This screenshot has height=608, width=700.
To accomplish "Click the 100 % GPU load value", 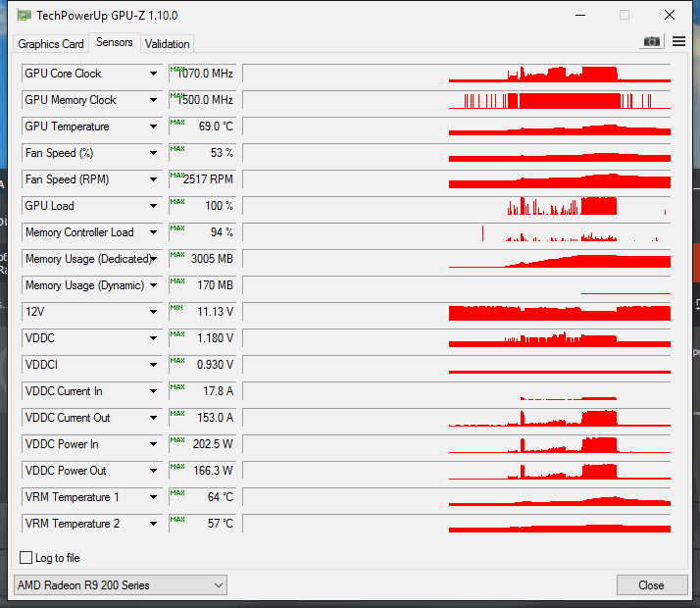I will 202,206.
